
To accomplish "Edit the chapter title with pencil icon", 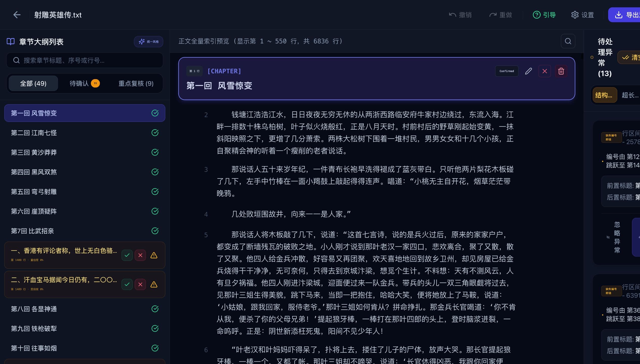I will tap(528, 71).
